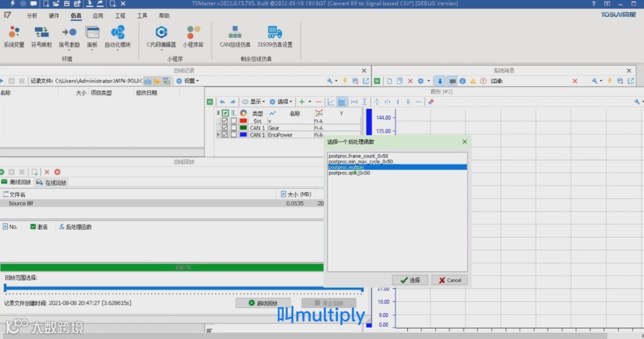Confirm with 选择 button in dialog
The width and height of the screenshot is (644, 339).
pyautogui.click(x=410, y=281)
